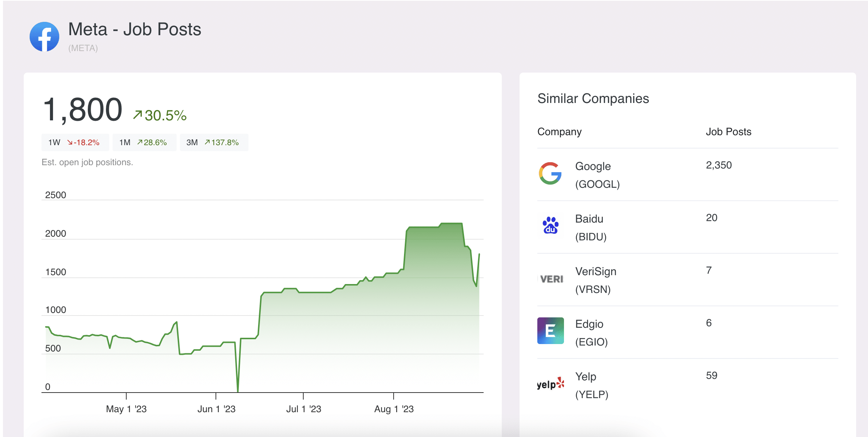This screenshot has height=437, width=868.
Task: Click the 'Est. open job positions.' caption
Action: tap(87, 162)
